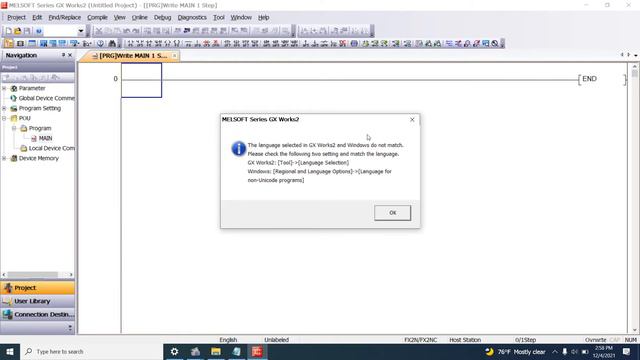Toggle the Navigation window toolbar icon
Viewport: 640px width, 360px height.
click(8, 43)
